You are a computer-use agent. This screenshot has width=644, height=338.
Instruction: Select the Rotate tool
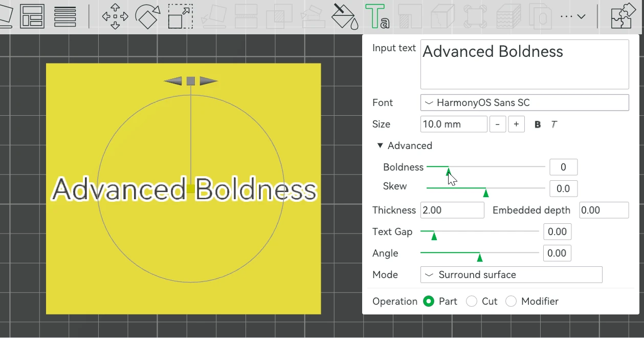coord(148,17)
